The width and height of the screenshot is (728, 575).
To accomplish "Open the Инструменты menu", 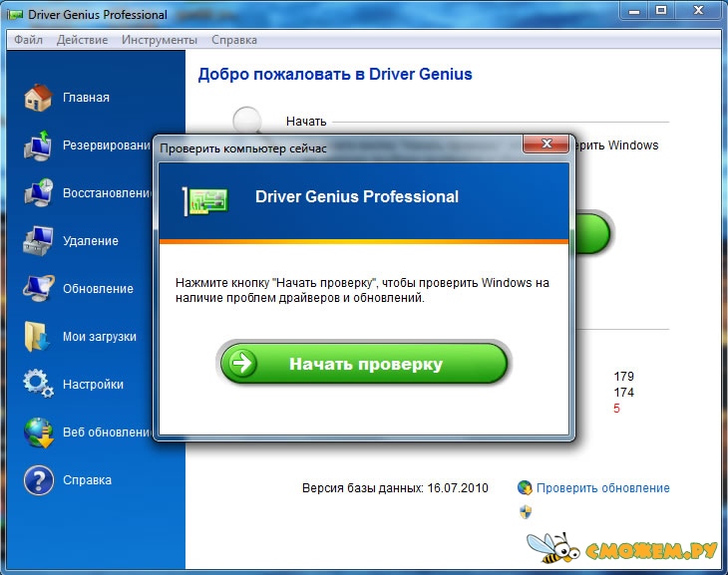I will click(x=160, y=40).
